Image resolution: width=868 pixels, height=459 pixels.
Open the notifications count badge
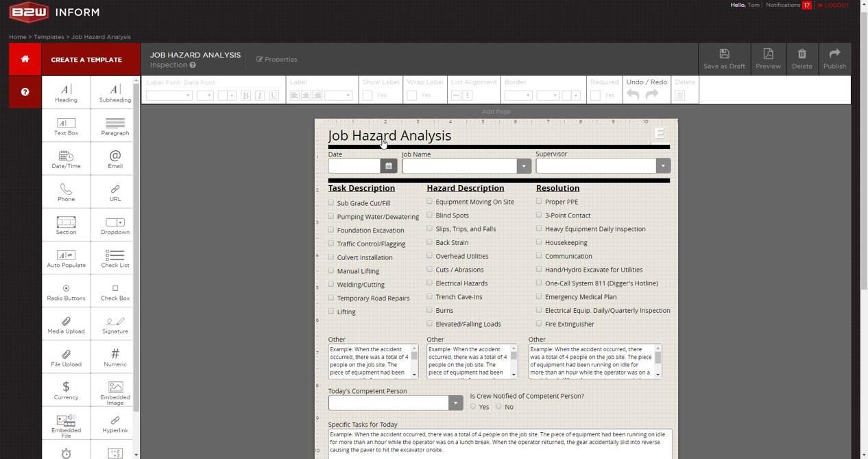(x=807, y=5)
